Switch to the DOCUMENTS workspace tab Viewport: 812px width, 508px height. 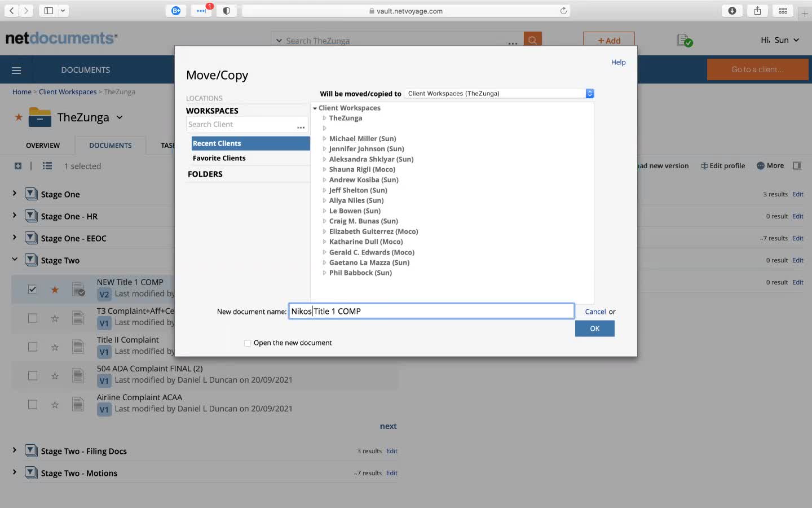[x=111, y=145]
